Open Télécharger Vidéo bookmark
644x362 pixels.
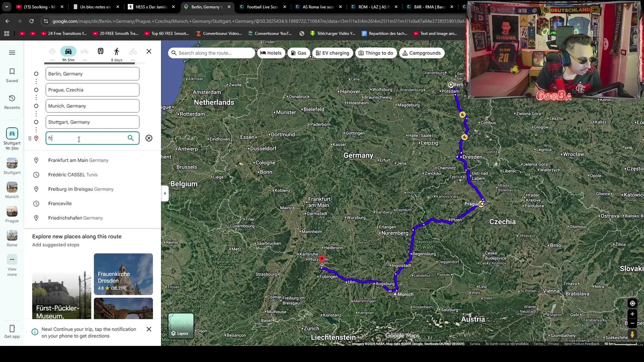coord(332,34)
